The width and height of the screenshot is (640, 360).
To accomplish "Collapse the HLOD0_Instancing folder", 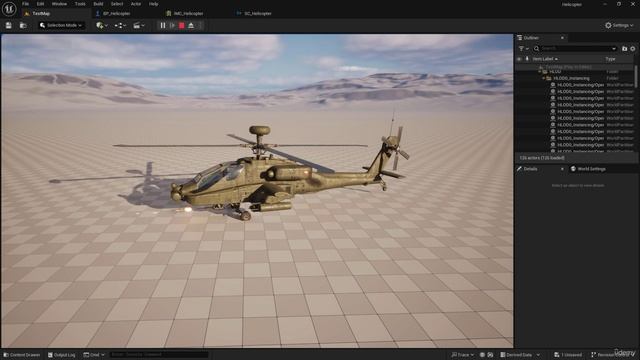I will coord(544,78).
